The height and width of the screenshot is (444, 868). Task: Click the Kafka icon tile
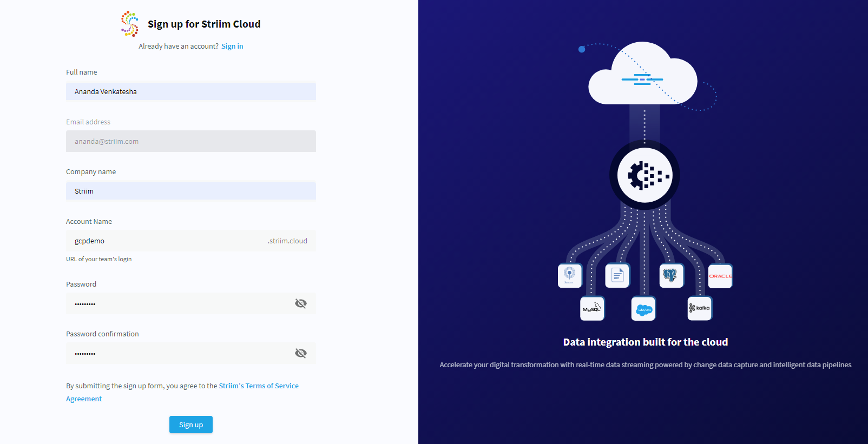(x=699, y=308)
